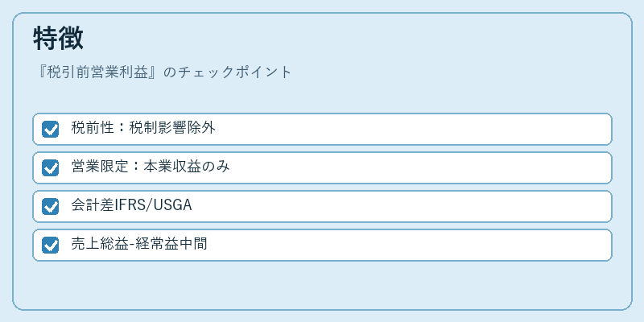Screen dimensions: 644x322
Task: Disable the 売上総益-経常益中間 checkbox
Action: click(50, 246)
